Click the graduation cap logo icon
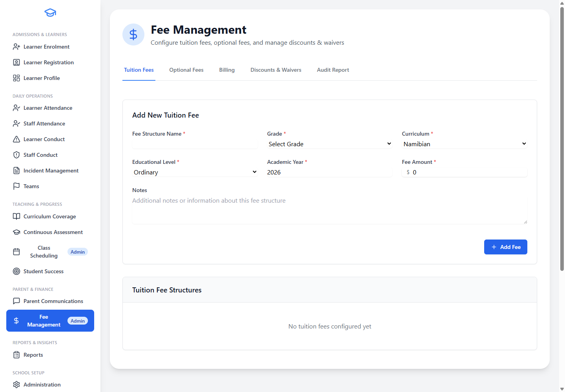This screenshot has width=565, height=392. tap(50, 13)
